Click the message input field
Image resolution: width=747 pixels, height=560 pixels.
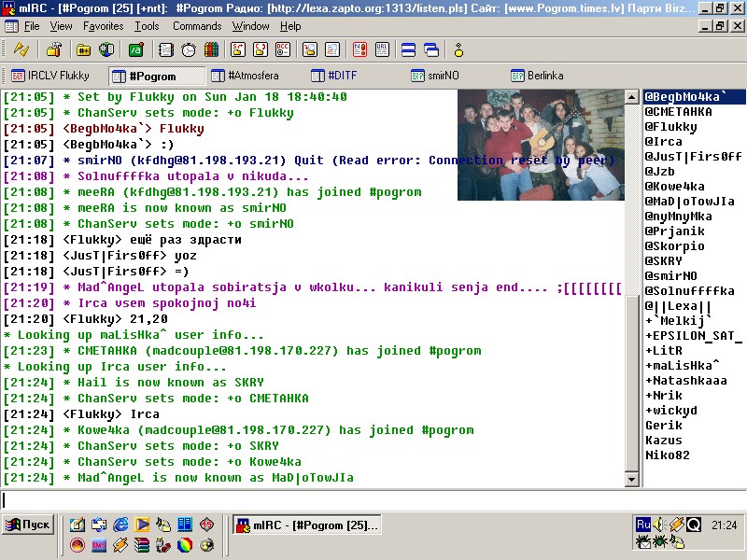[x=373, y=499]
